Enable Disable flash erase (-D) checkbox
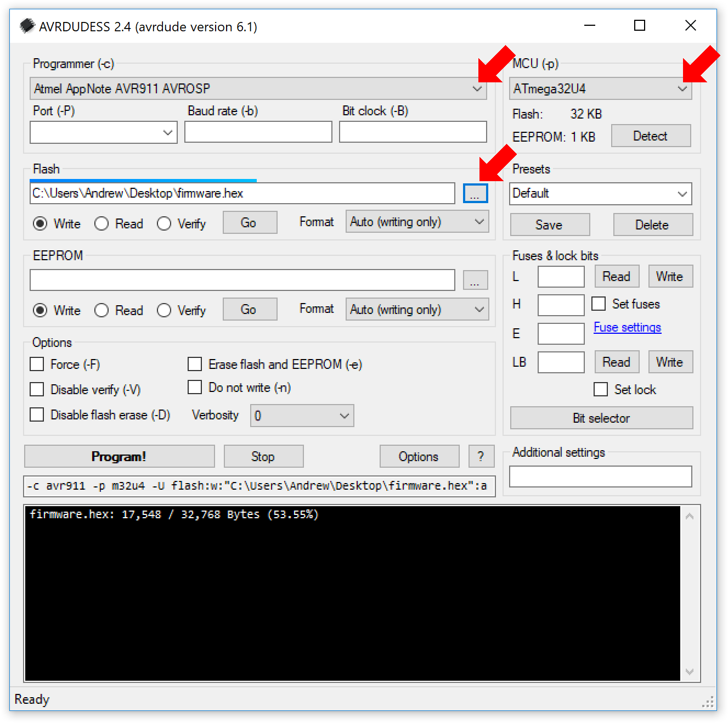The width and height of the screenshot is (728, 723). [37, 414]
